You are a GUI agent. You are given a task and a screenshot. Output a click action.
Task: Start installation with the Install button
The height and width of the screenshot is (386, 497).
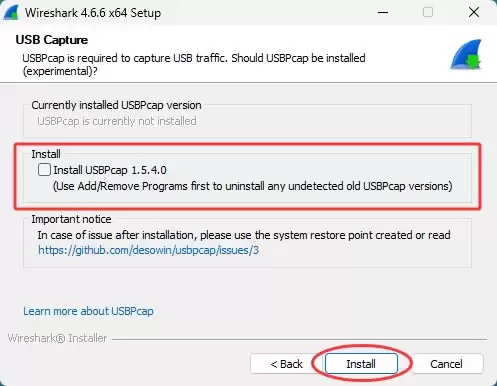pos(361,364)
